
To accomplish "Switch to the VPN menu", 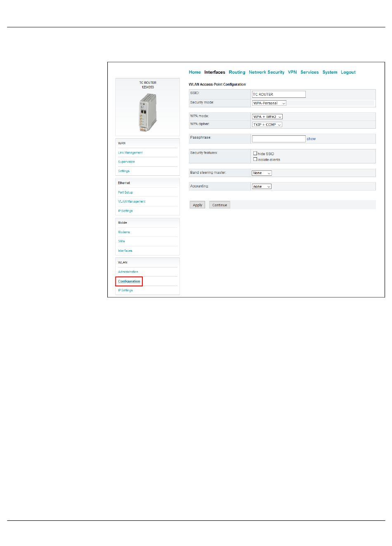I will point(292,72).
